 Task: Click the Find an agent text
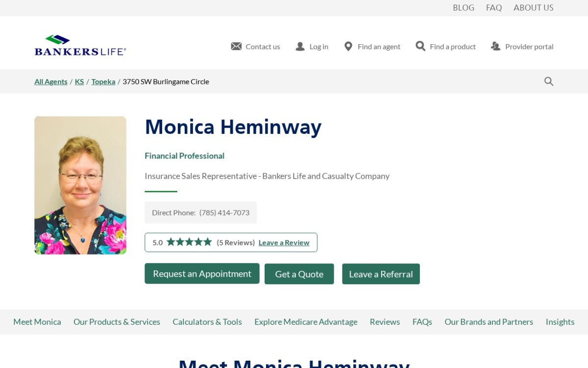click(379, 47)
